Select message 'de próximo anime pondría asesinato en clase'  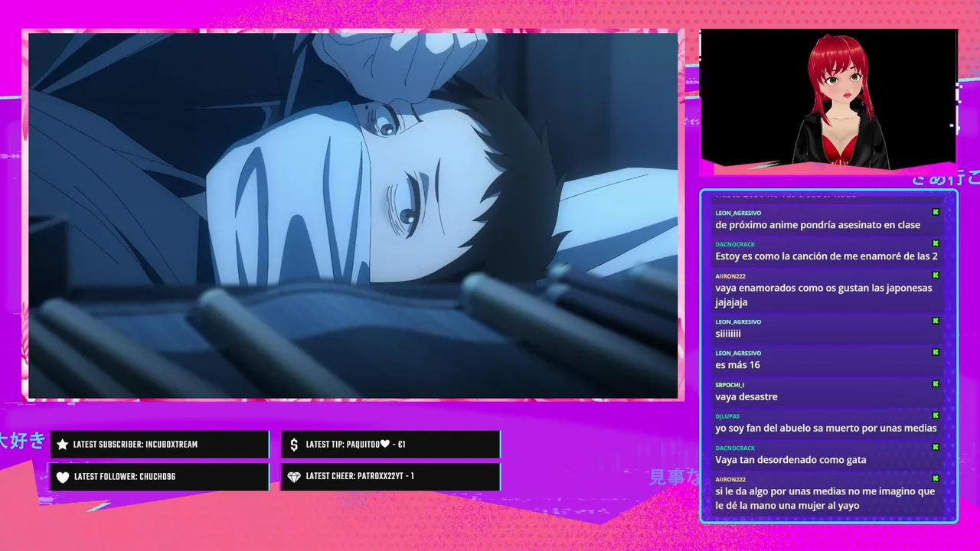point(818,225)
